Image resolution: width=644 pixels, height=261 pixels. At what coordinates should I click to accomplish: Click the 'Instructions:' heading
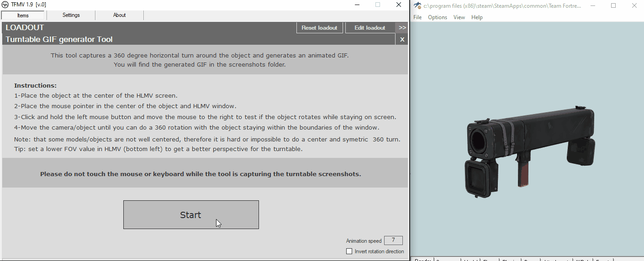pyautogui.click(x=35, y=85)
